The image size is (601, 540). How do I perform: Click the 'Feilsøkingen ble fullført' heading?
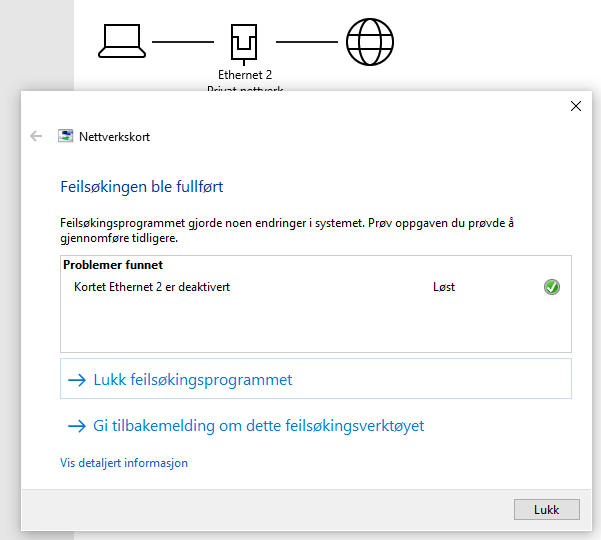tap(142, 187)
